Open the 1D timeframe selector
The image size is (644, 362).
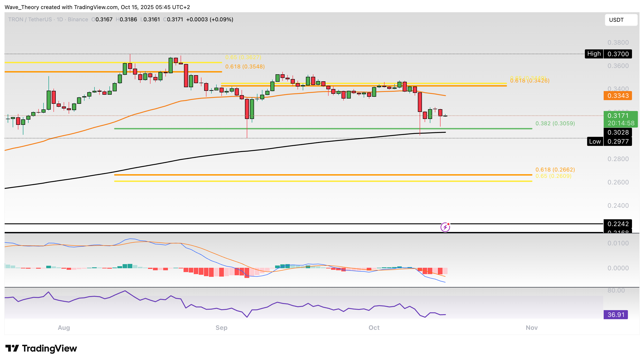[60, 19]
